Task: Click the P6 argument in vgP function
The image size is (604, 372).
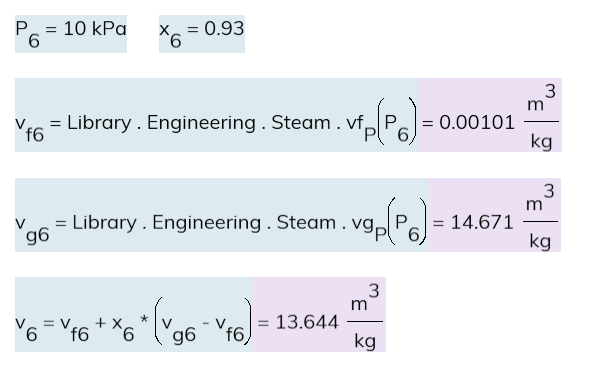Action: (x=408, y=221)
